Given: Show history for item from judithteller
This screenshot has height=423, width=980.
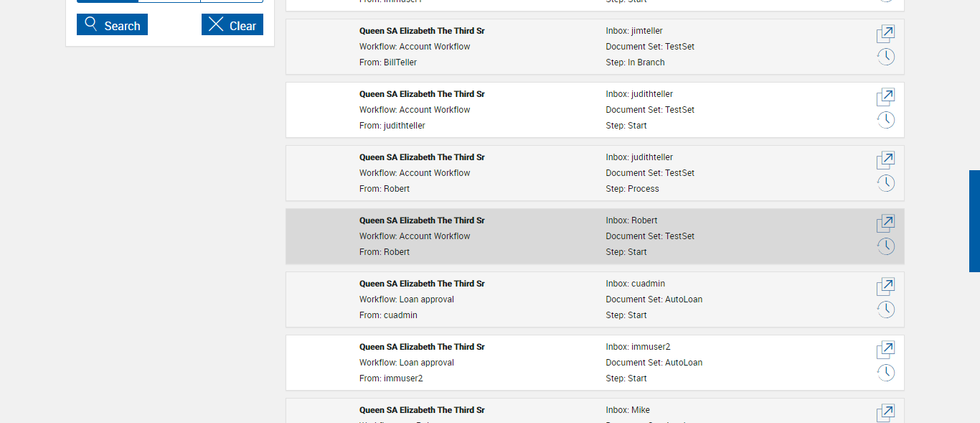Looking at the screenshot, I should point(886,120).
